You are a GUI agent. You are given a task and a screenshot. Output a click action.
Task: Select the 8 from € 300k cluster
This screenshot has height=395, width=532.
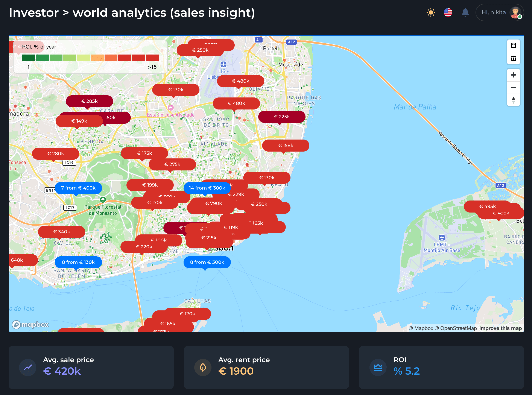tap(207, 262)
